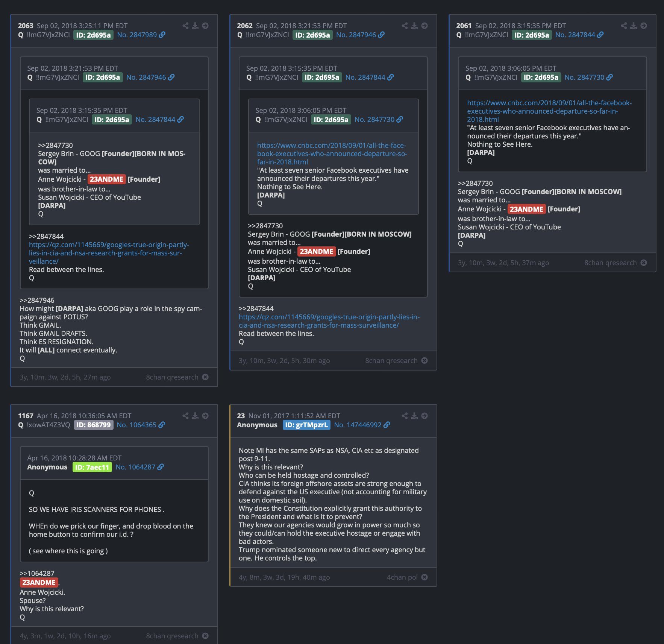
Task: Click '8chan qresearch' source in post 2061
Action: point(611,263)
